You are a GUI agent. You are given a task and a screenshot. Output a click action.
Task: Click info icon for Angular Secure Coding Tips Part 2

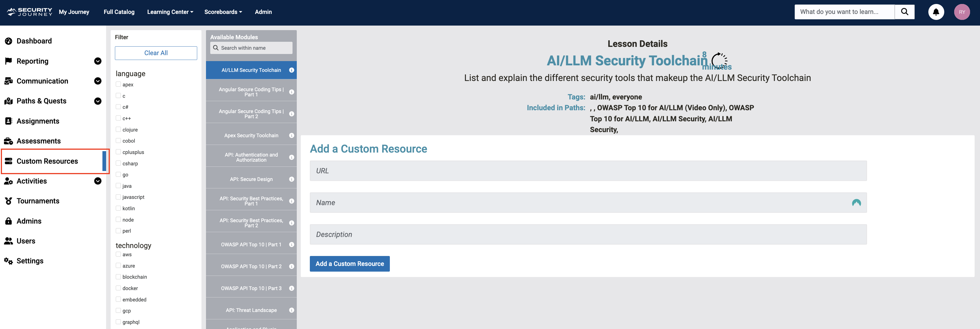click(291, 114)
